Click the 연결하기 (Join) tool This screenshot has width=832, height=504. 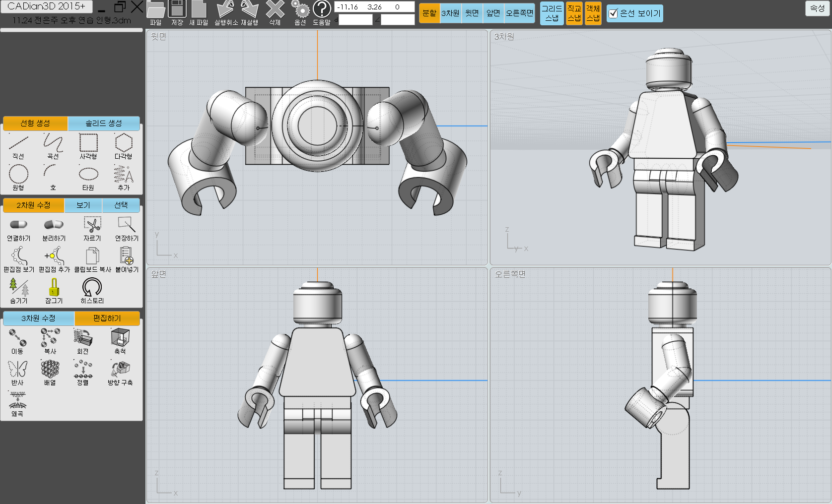point(18,225)
